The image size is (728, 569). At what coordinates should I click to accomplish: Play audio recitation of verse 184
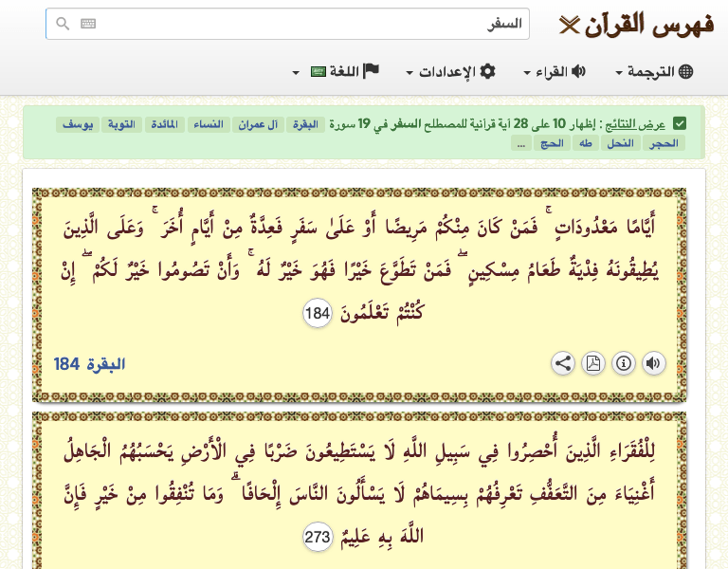(x=654, y=363)
